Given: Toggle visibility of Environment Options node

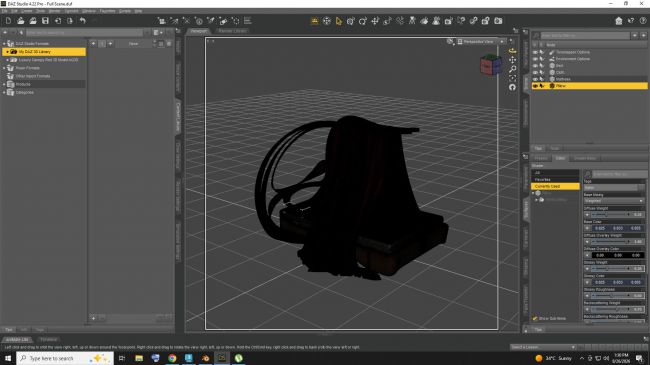Looking at the screenshot, I should [x=535, y=59].
